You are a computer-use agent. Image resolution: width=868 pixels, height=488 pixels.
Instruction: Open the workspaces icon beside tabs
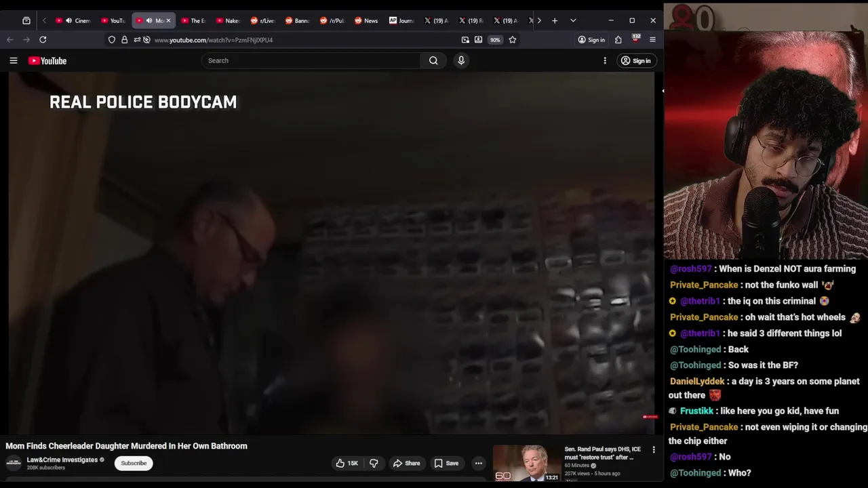26,20
